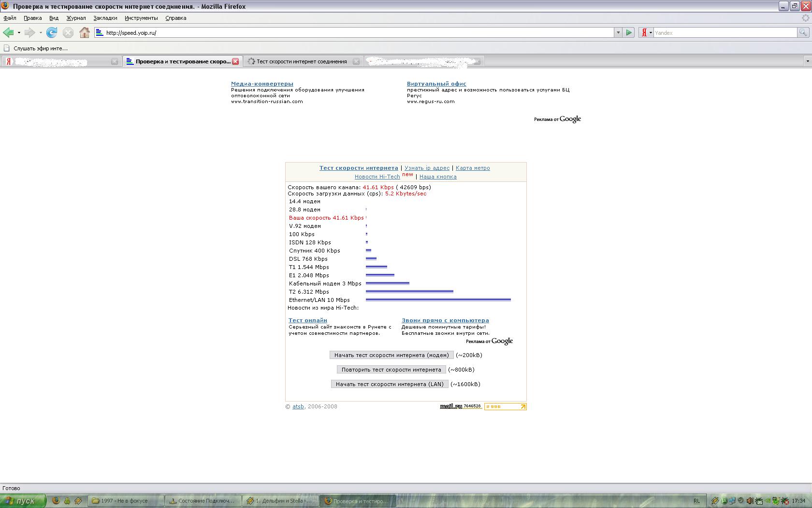Click the Back navigation arrow
The width and height of the screenshot is (812, 508).
(x=9, y=33)
